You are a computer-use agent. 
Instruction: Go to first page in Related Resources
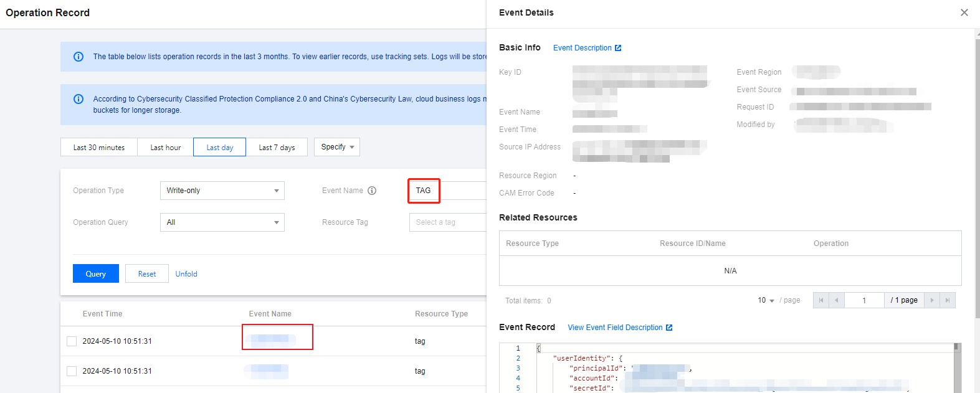pyautogui.click(x=821, y=300)
